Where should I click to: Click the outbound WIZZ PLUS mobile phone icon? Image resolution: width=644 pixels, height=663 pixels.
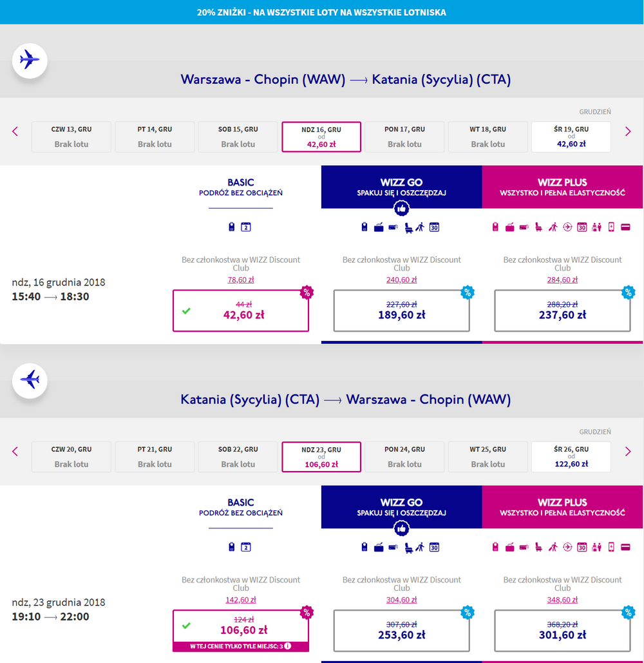(x=611, y=227)
